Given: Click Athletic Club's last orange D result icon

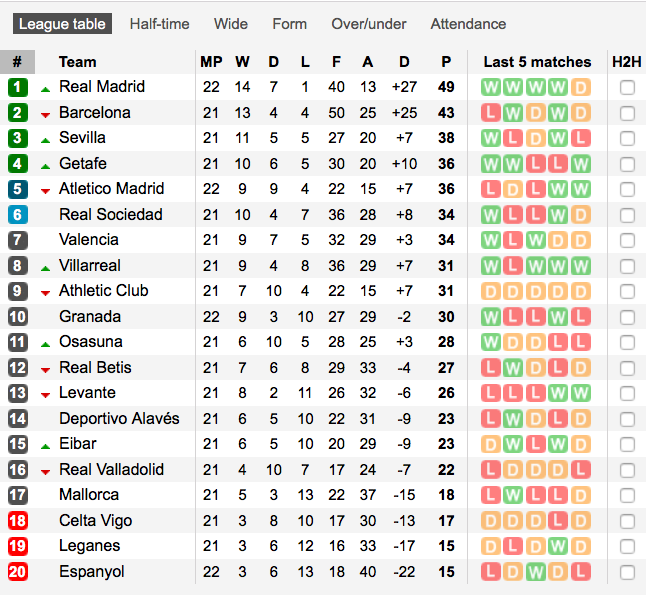Looking at the screenshot, I should (x=581, y=291).
